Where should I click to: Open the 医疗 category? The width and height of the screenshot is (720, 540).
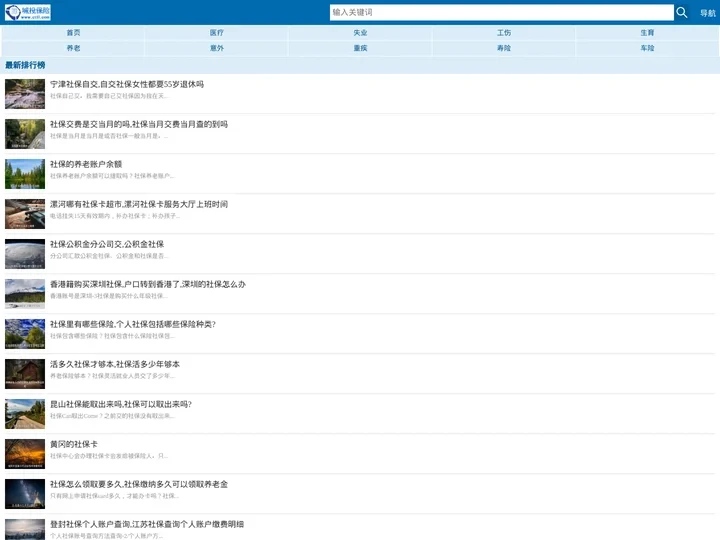coord(217,33)
